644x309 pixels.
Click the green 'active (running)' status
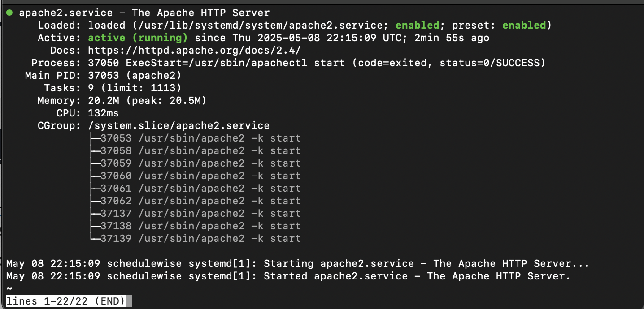(138, 38)
